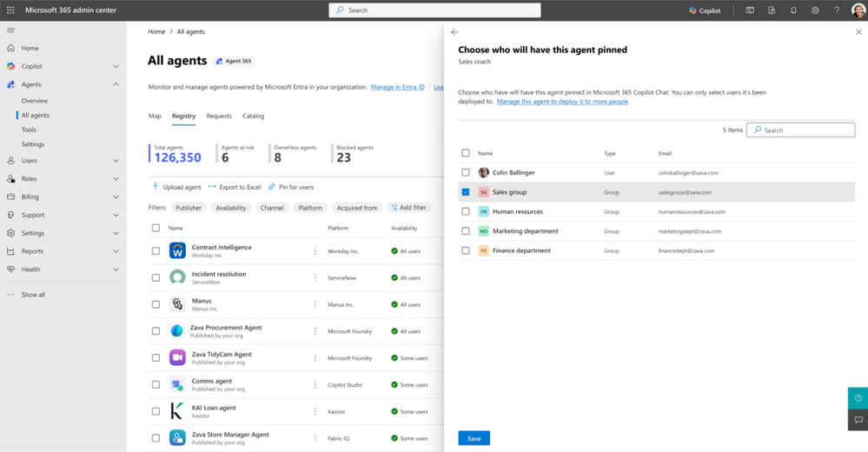Open the feedback chat widget icon
The image size is (868, 452).
point(858,419)
